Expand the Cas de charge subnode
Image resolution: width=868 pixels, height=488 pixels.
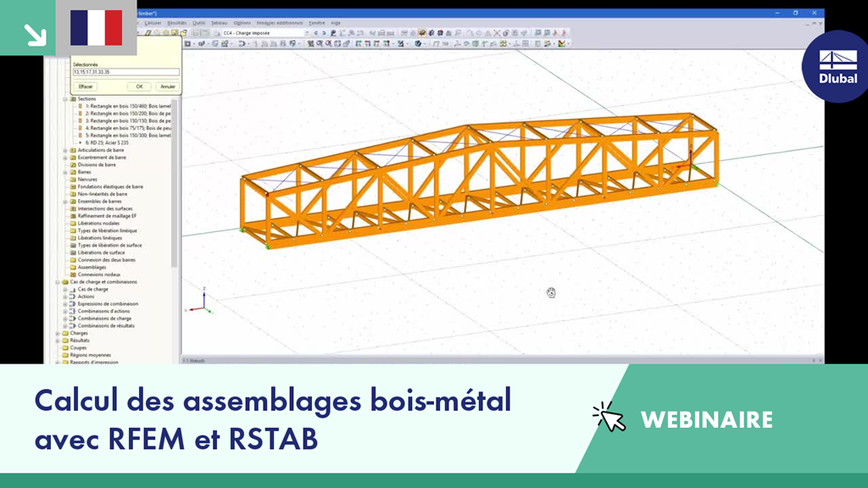click(65, 290)
